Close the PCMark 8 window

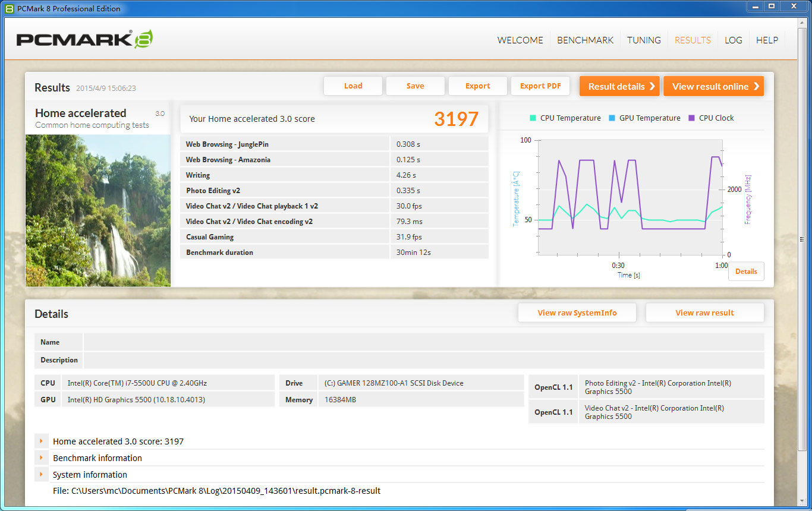point(794,6)
